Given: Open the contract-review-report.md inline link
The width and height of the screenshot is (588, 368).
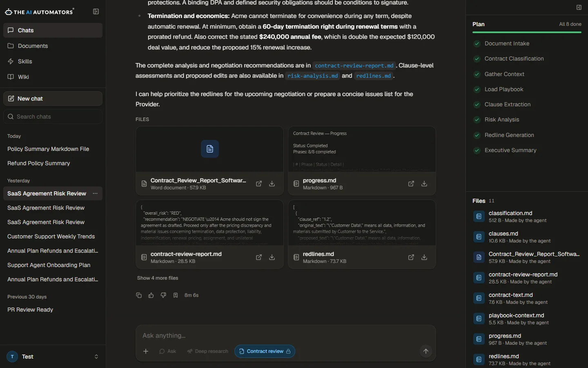Looking at the screenshot, I should click(354, 65).
